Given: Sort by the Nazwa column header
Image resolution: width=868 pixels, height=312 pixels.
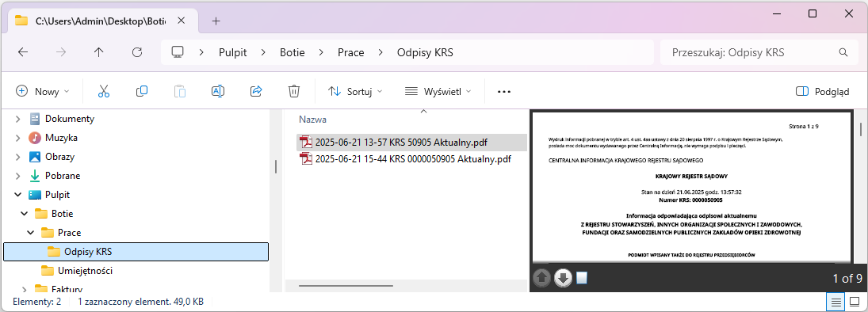Looking at the screenshot, I should [312, 119].
